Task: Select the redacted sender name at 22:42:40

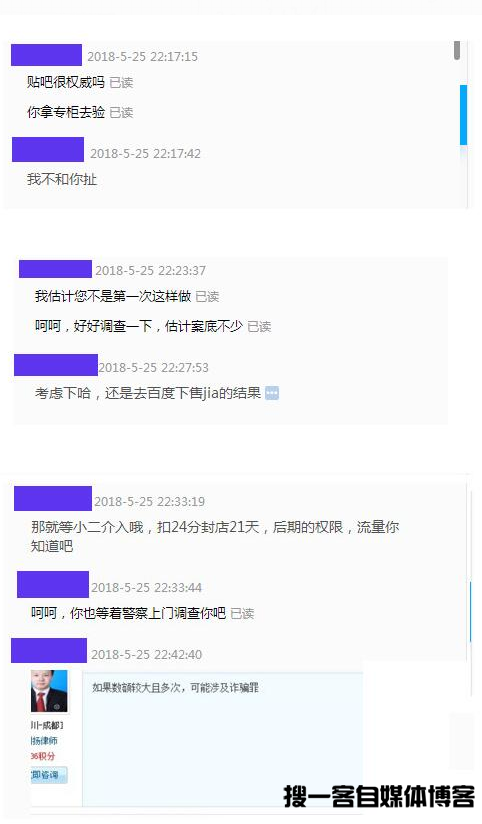Action: [x=49, y=651]
